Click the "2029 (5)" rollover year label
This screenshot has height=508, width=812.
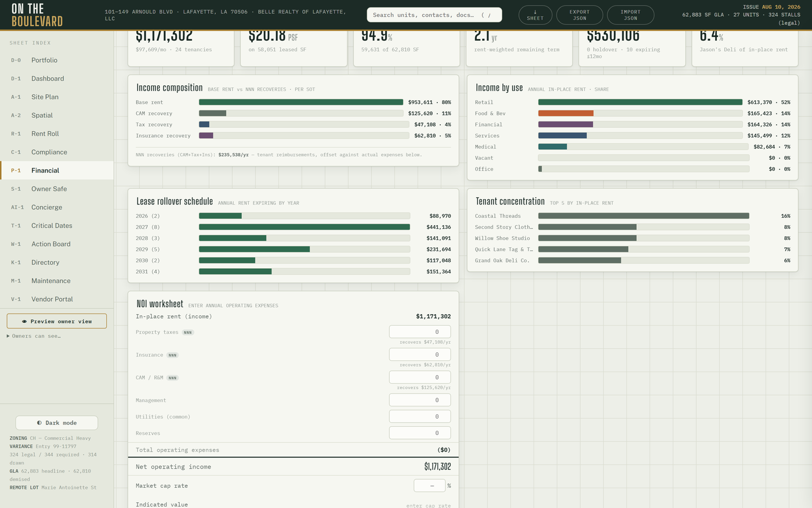click(148, 249)
